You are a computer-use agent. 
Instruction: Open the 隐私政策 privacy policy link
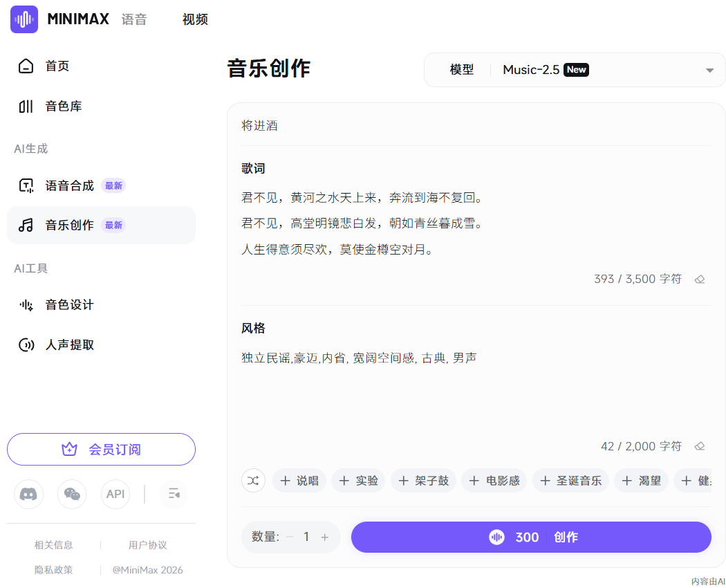pyautogui.click(x=53, y=569)
